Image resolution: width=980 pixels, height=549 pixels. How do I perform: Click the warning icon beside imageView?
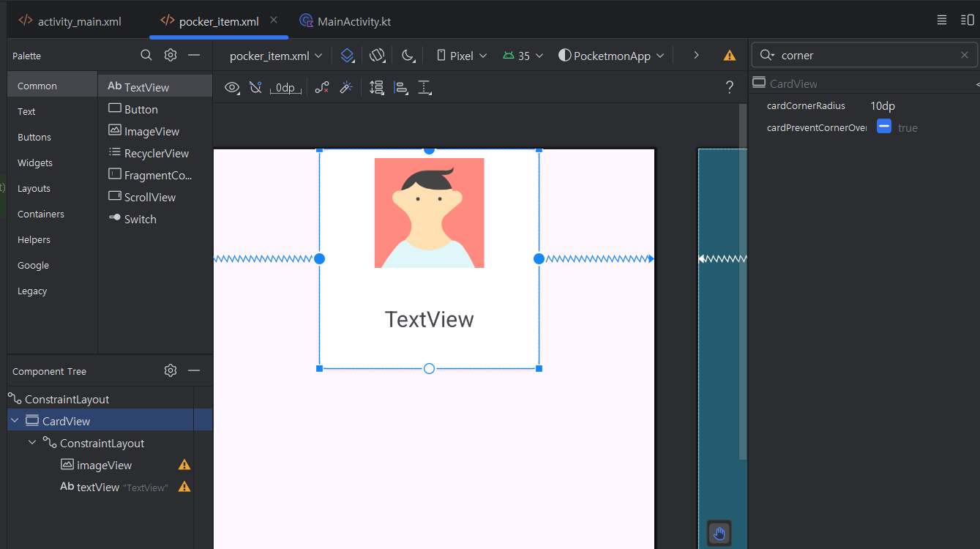[184, 465]
